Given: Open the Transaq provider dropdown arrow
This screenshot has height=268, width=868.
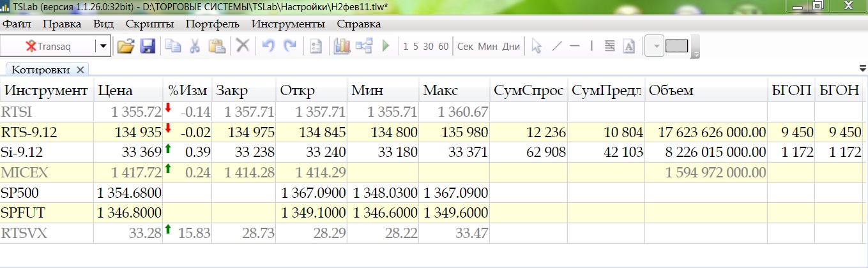Looking at the screenshot, I should pos(103,46).
